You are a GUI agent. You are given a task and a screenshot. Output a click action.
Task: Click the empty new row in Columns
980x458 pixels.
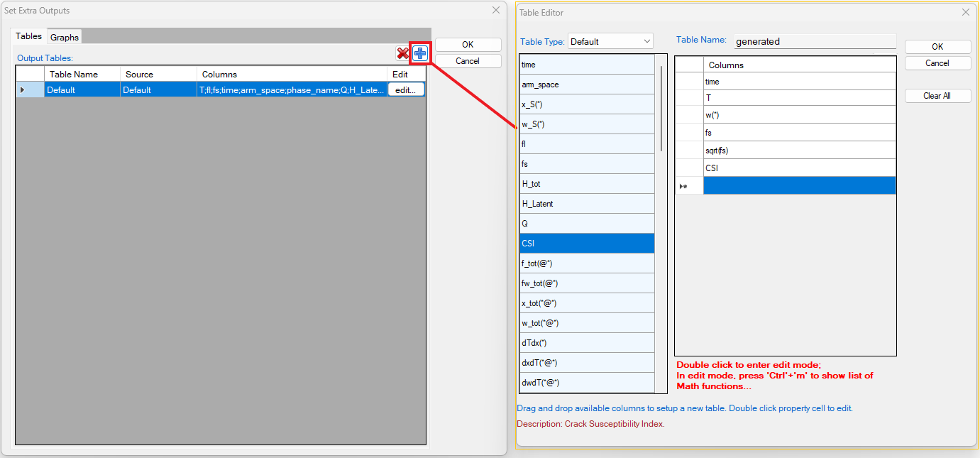pyautogui.click(x=798, y=186)
